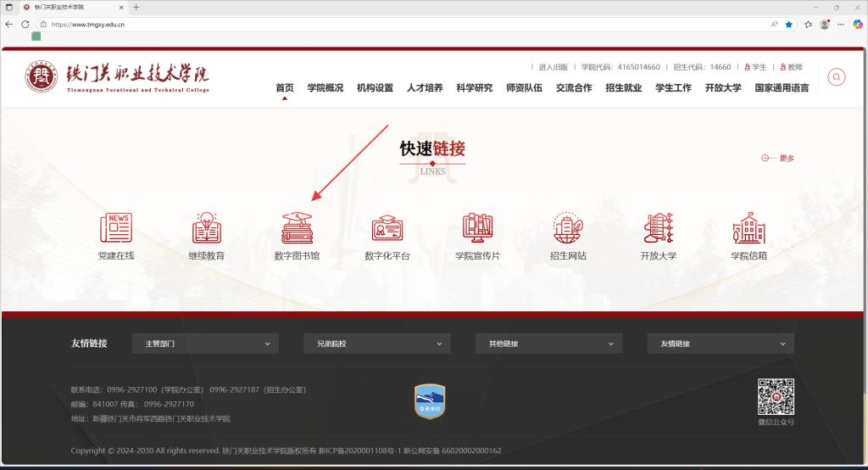The height and width of the screenshot is (470, 868).
Task: Open the 其他链接 dropdown
Action: pyautogui.click(x=548, y=344)
